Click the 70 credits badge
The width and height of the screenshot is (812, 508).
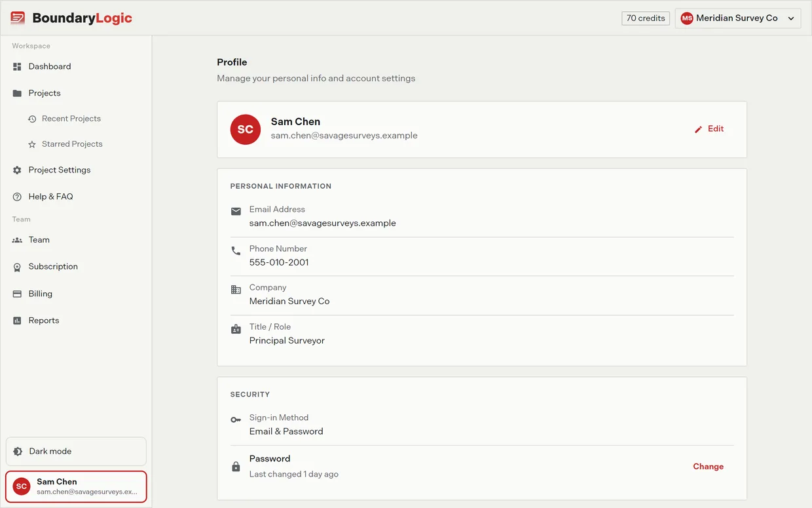click(x=646, y=18)
